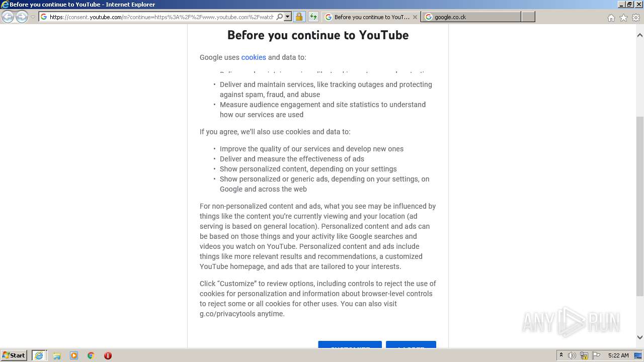Switch to the google.co.ck tab
Image resolution: width=644 pixels, height=362 pixels.
[x=471, y=17]
